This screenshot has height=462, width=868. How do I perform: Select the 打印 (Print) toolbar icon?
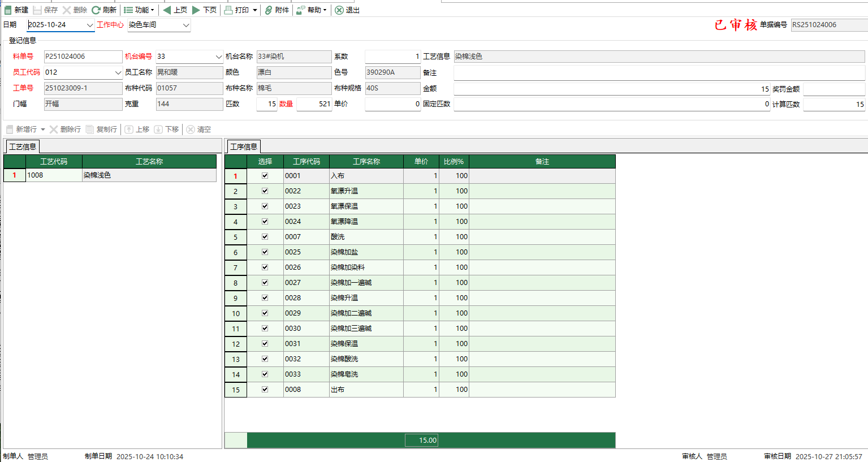[x=235, y=10]
